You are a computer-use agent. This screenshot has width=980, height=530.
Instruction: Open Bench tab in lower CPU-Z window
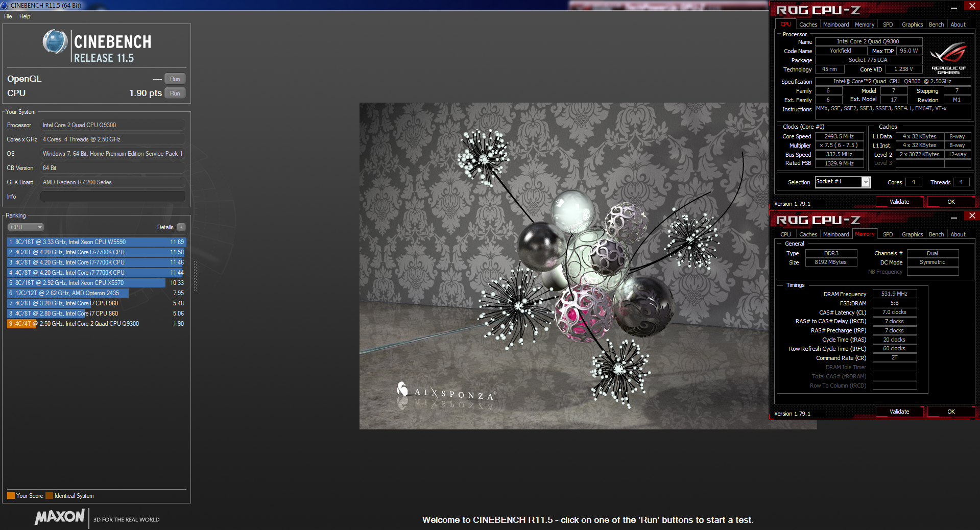pos(936,234)
